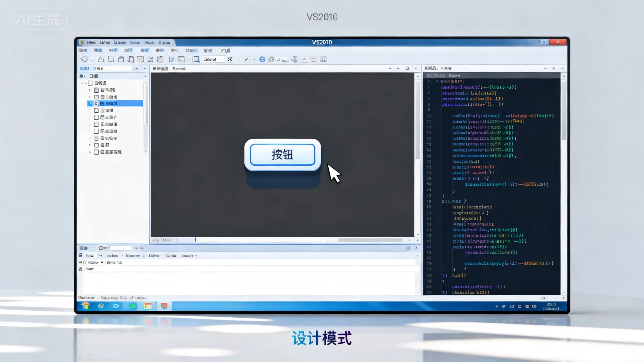Open dropdown at end of bottom panel breadcrumb
Viewport: 644px width, 362px height.
click(196, 256)
